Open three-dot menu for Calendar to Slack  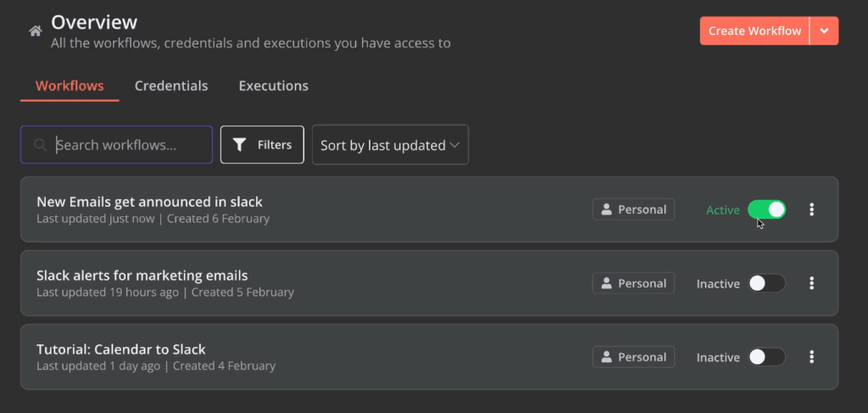[812, 357]
